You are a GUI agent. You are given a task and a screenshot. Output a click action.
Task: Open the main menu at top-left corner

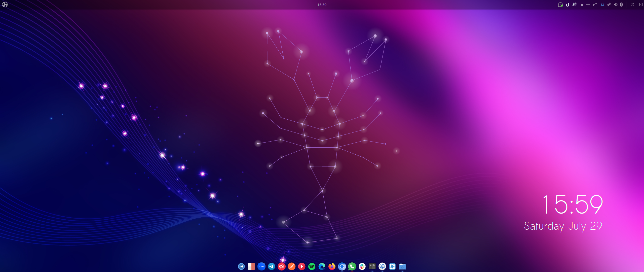(5, 5)
